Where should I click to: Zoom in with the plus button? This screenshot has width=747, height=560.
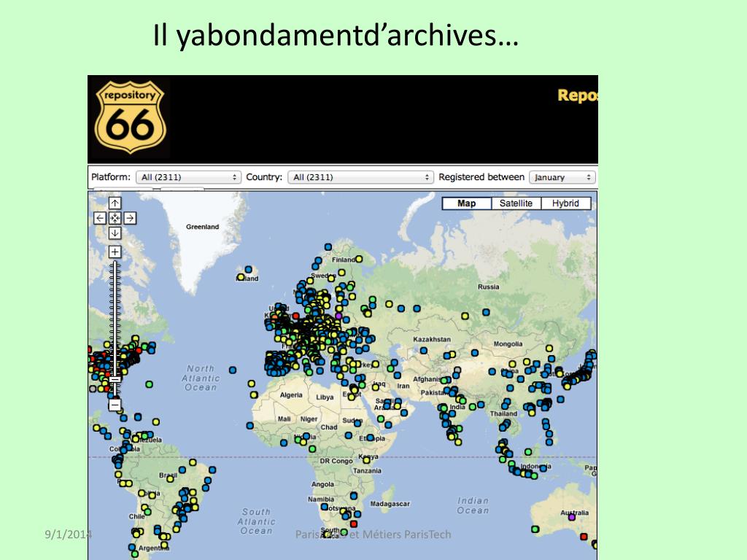pos(115,252)
